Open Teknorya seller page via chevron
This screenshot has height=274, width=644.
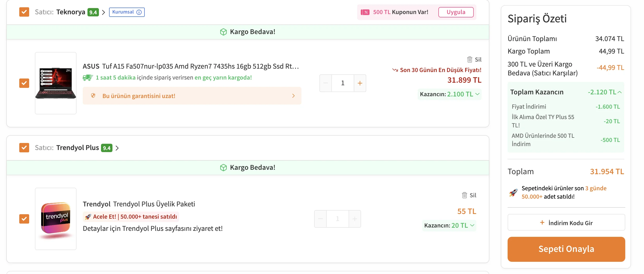click(103, 12)
